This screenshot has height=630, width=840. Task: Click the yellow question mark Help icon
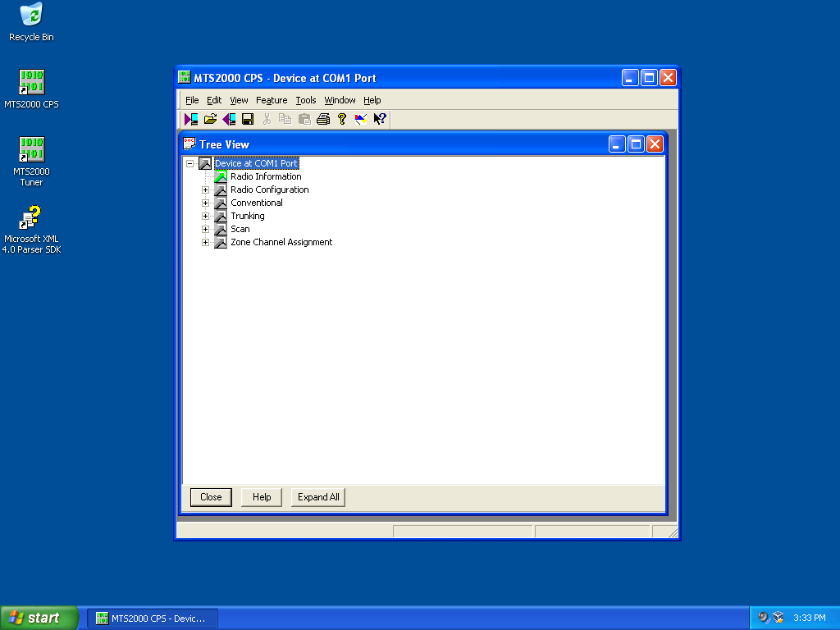point(342,119)
